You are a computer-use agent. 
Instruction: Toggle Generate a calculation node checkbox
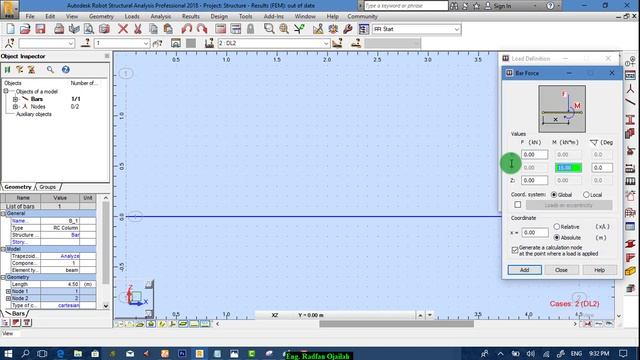pyautogui.click(x=515, y=250)
